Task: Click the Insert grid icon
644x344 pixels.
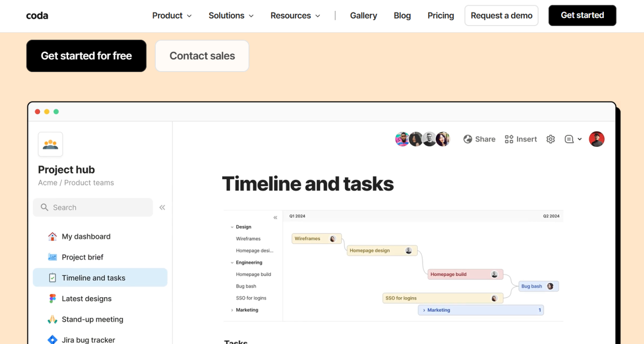Action: pyautogui.click(x=509, y=139)
